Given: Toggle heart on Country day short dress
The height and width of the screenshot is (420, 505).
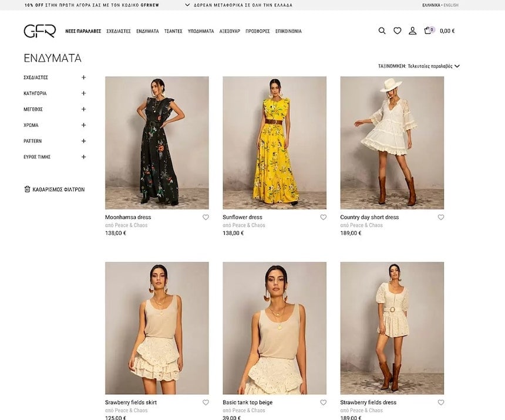Looking at the screenshot, I should pos(441,218).
